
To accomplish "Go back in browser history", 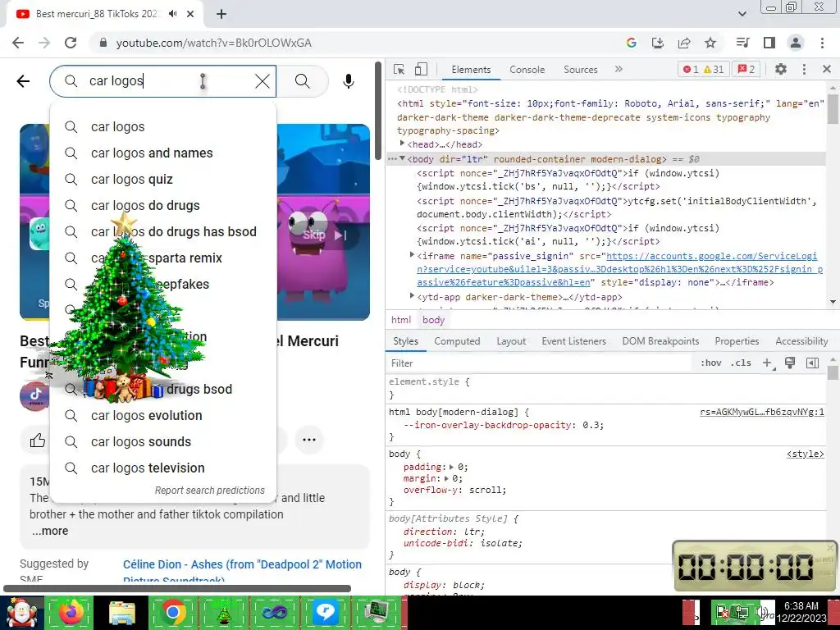I will click(18, 43).
